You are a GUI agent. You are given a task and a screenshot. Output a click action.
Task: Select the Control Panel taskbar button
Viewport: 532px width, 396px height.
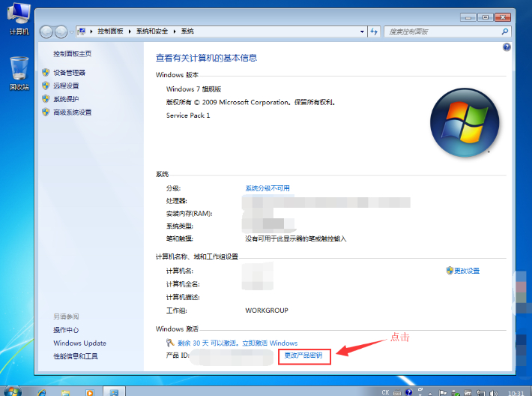point(114,392)
